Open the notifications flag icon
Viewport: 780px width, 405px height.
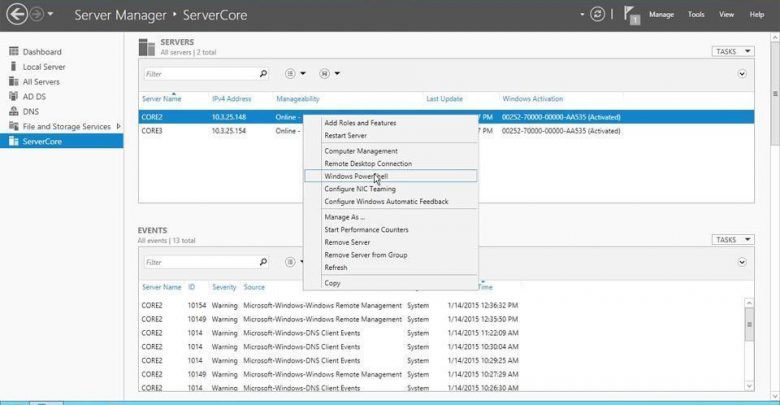(631, 15)
